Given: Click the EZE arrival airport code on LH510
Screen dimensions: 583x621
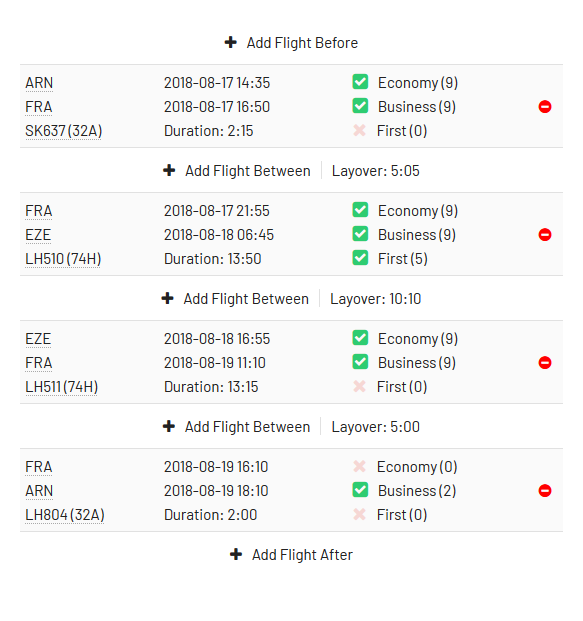Looking at the screenshot, I should tap(38, 235).
